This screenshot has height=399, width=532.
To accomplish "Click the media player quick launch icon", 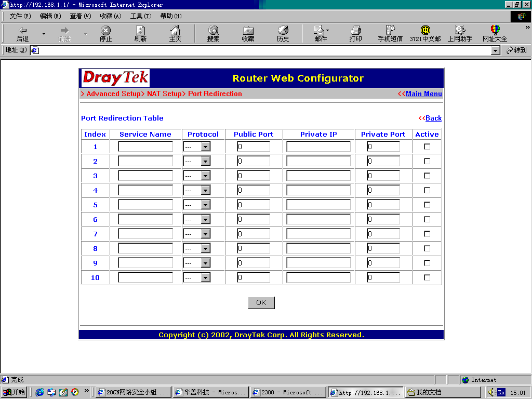I will coord(75,392).
